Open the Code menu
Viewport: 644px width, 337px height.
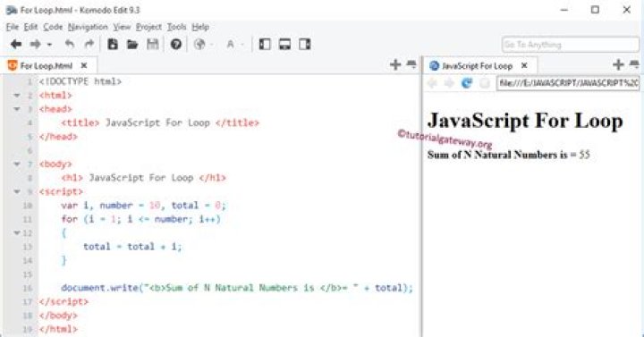[x=53, y=27]
